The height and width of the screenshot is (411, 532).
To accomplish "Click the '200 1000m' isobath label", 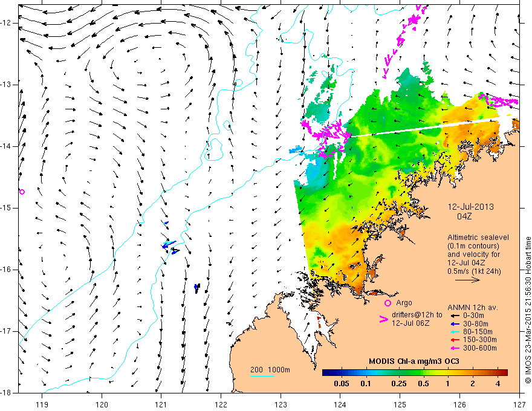I will click(270, 370).
